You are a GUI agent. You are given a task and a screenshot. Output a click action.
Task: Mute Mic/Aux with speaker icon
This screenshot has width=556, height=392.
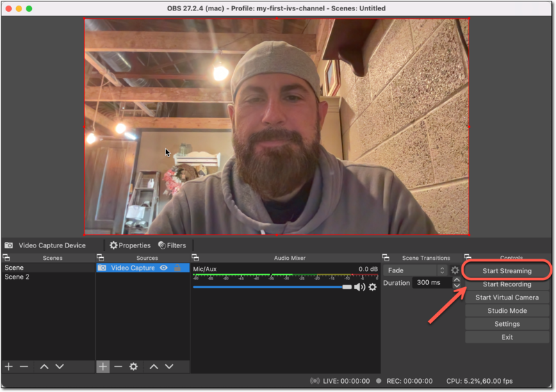[x=359, y=287]
